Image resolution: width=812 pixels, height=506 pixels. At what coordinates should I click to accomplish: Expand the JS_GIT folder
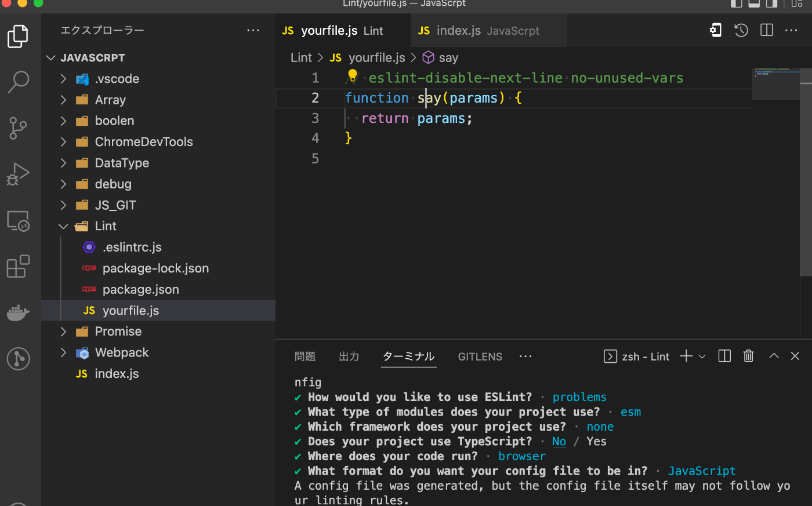point(64,205)
